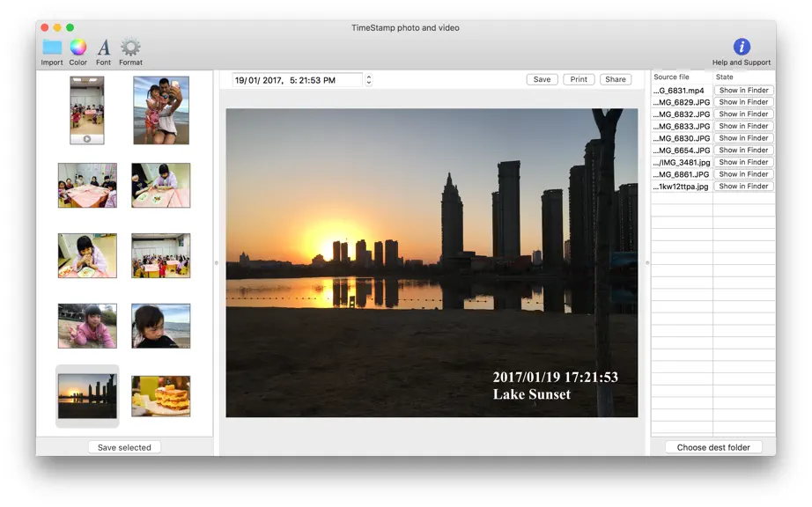812x507 pixels.
Task: Select the beach selfie thumbnail
Action: [161, 110]
